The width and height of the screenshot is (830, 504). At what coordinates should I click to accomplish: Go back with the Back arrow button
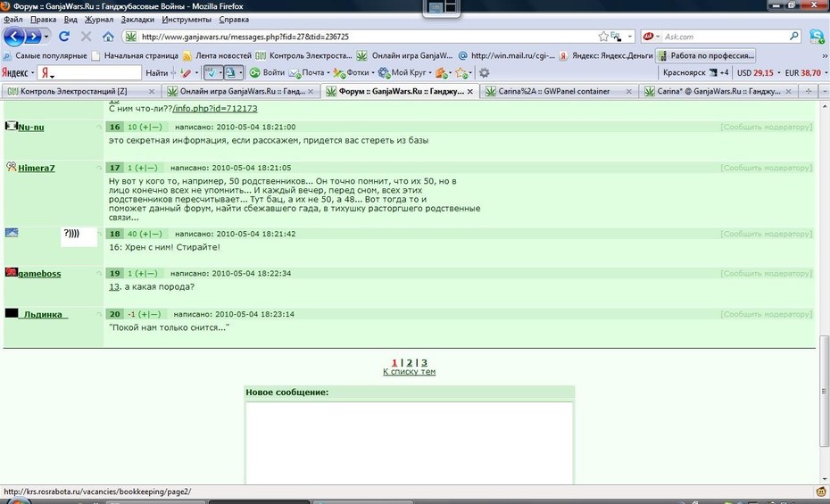[x=14, y=37]
